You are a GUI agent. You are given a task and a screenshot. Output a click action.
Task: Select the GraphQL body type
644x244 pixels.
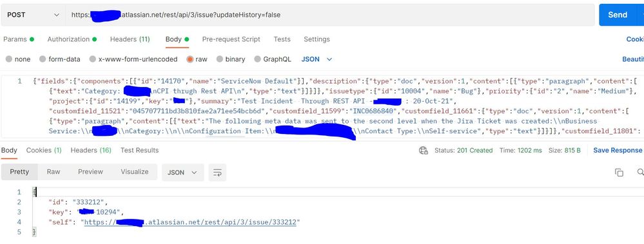(x=273, y=59)
